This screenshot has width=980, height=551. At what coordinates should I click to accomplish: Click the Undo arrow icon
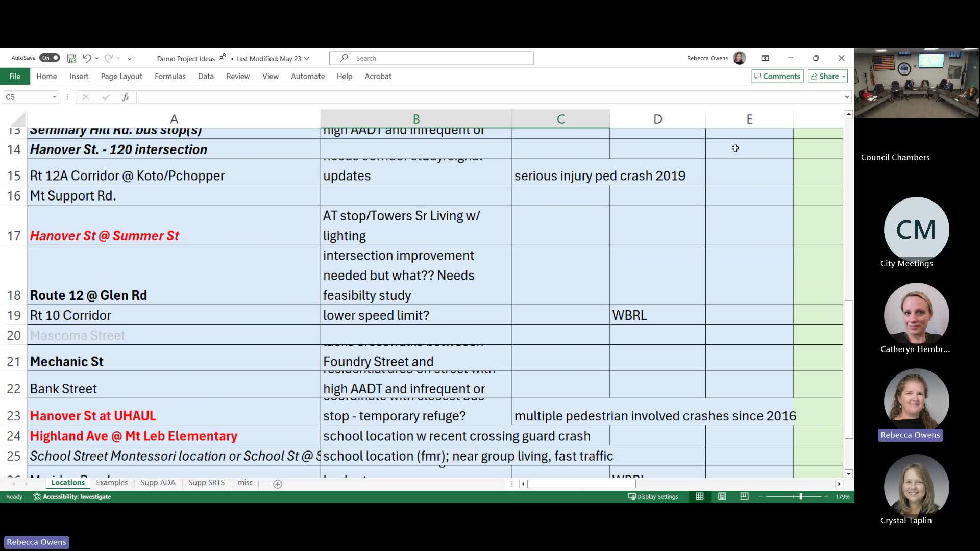click(x=87, y=58)
